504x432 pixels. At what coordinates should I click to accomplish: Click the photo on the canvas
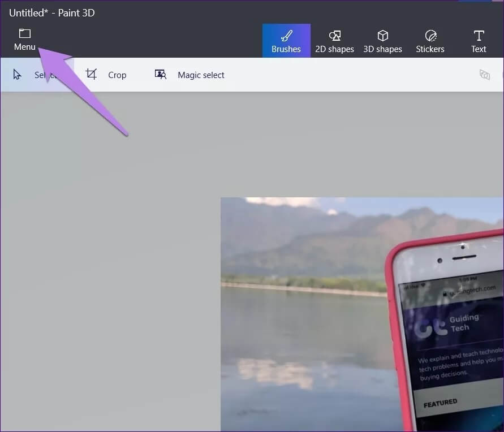pos(362,314)
